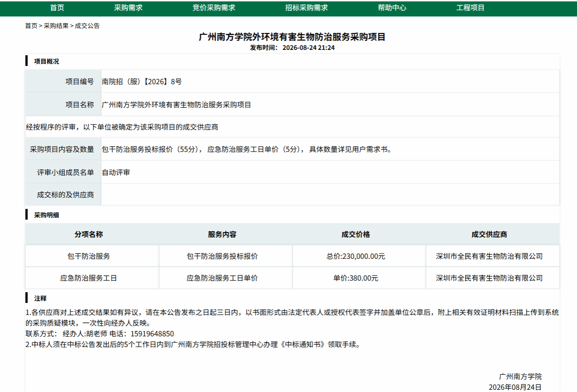Open the 帮助中心 menu item
This screenshot has height=392, width=577.
(392, 8)
